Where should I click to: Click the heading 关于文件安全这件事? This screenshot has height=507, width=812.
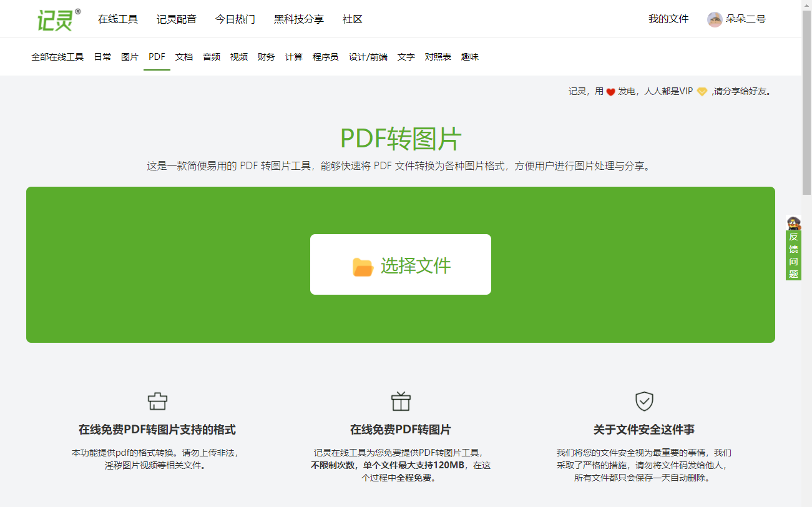(x=644, y=430)
